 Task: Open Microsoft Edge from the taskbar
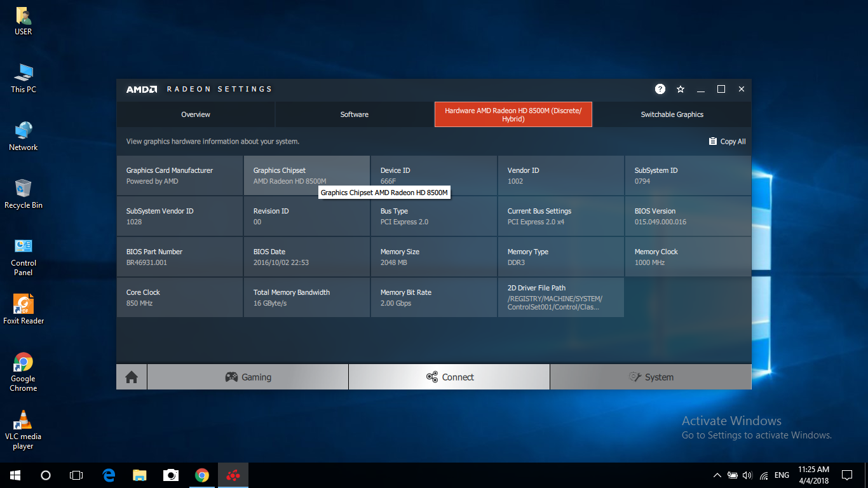108,475
